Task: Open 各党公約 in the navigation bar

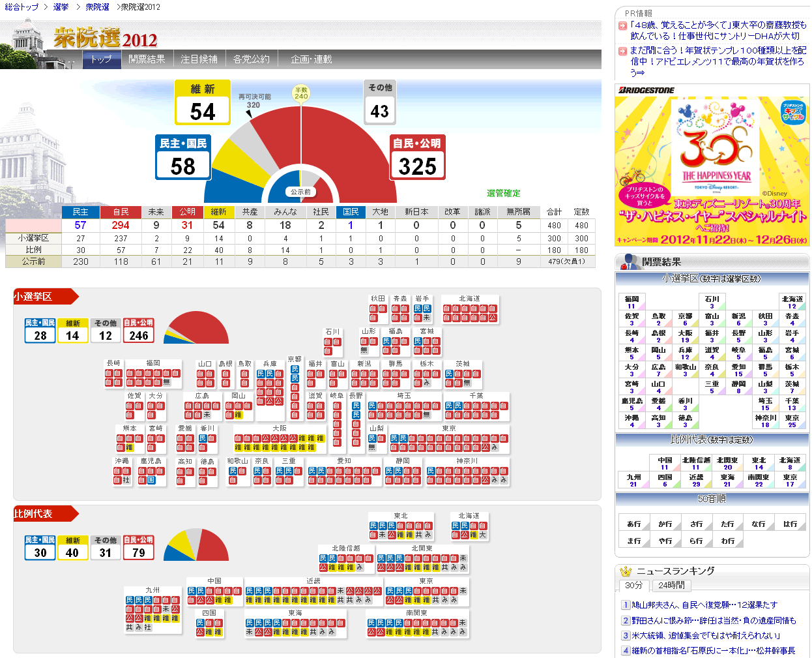Action: tap(252, 59)
